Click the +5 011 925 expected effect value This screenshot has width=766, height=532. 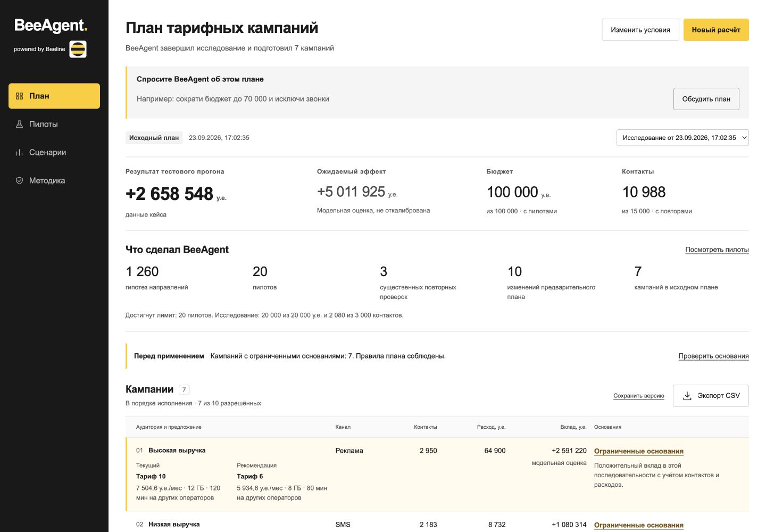351,192
